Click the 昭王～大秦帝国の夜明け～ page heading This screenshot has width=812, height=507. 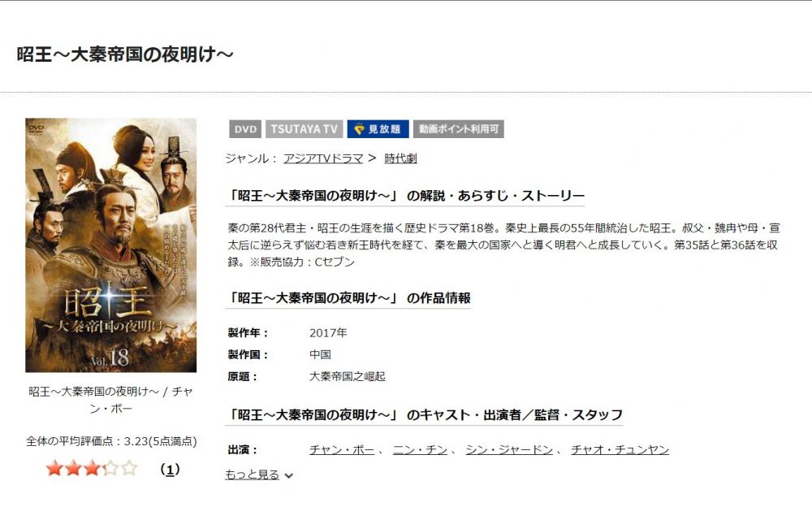click(x=125, y=54)
